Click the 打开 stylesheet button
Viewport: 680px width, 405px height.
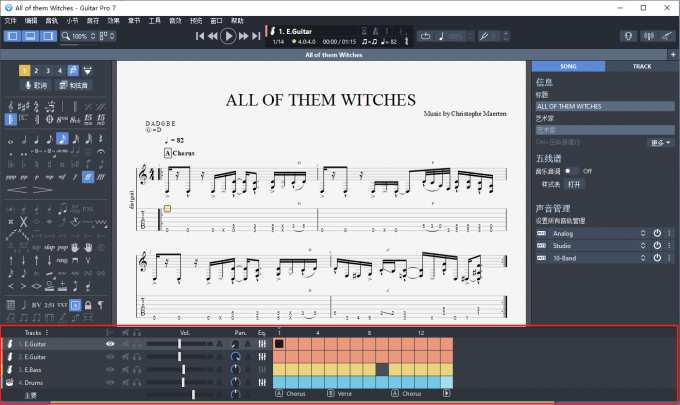point(574,185)
